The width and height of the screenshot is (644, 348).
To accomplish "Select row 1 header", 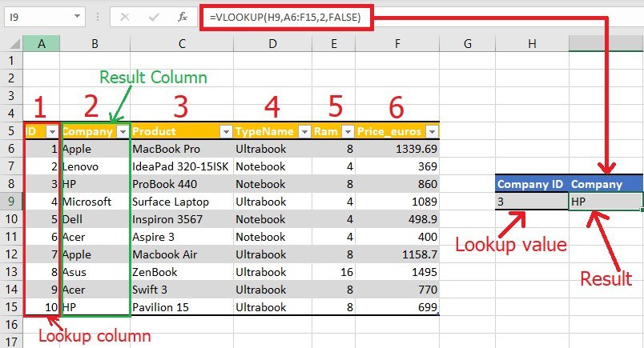I will click(x=11, y=61).
